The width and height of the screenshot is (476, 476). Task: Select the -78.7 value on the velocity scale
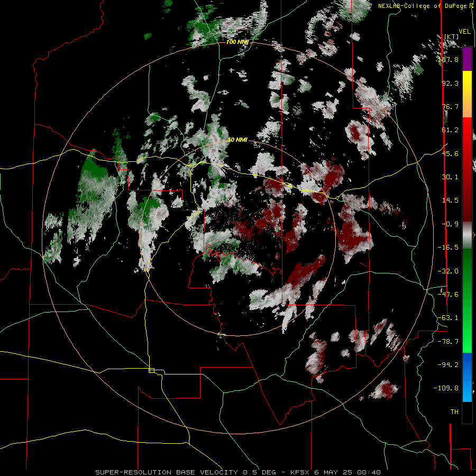coord(448,342)
